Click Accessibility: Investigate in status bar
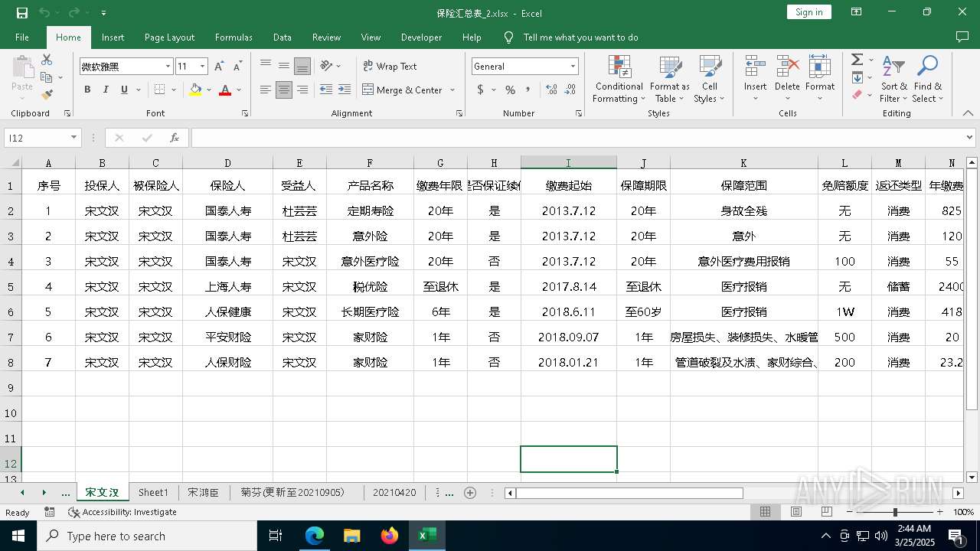The width and height of the screenshot is (980, 551). click(x=122, y=512)
